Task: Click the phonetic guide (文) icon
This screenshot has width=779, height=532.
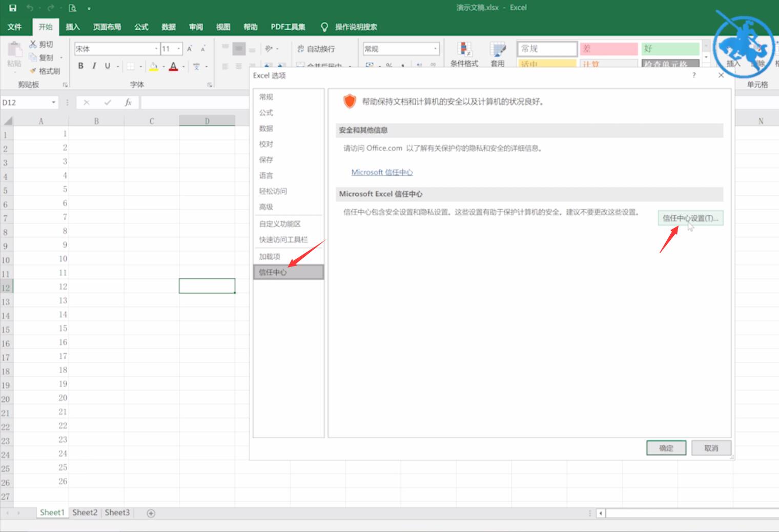Action: point(196,66)
